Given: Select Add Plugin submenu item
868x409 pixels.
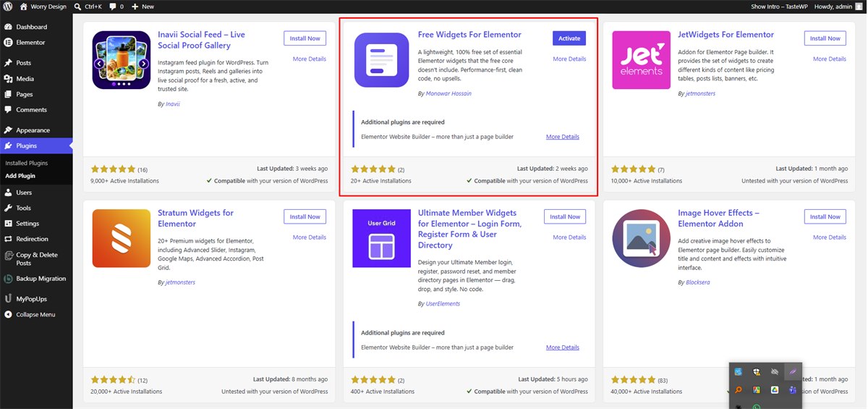Looking at the screenshot, I should [20, 175].
